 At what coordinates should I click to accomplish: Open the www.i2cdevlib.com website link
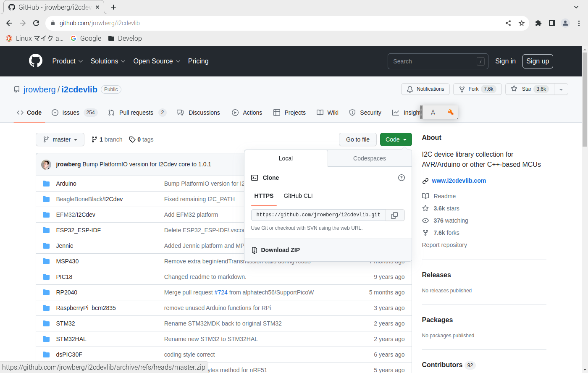[x=459, y=181]
